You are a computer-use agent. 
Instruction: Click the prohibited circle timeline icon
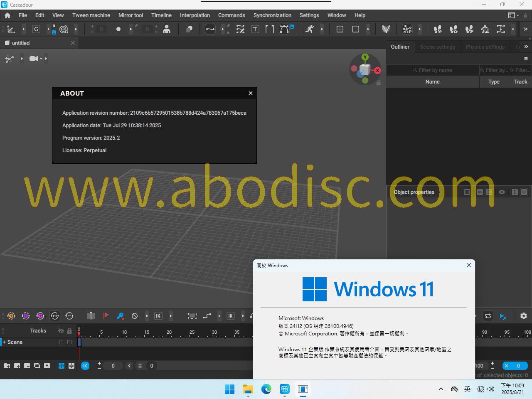pyautogui.click(x=135, y=316)
